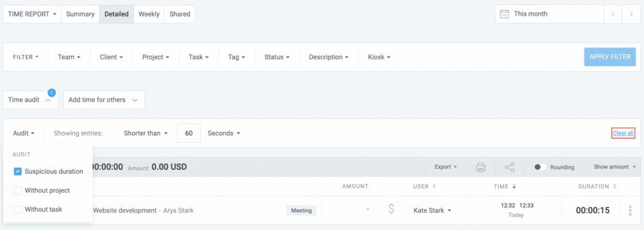Check the Without project option
The width and height of the screenshot is (644, 230).
click(x=17, y=191)
